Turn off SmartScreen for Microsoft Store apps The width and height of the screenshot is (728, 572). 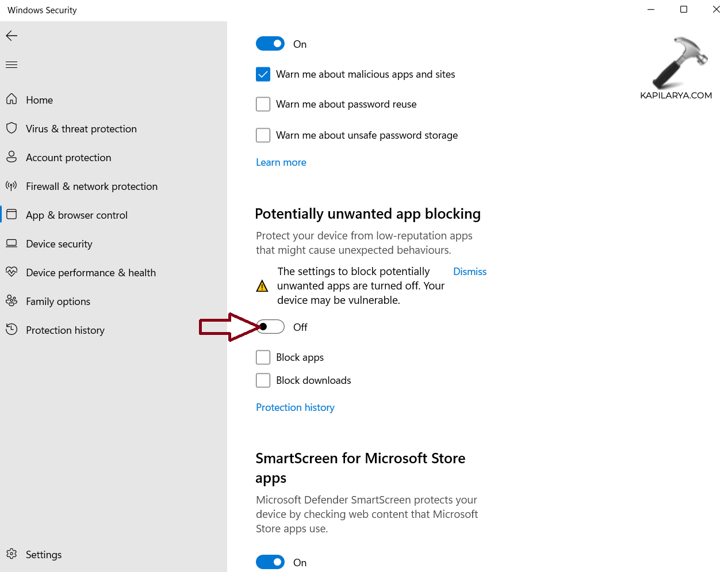click(x=270, y=562)
